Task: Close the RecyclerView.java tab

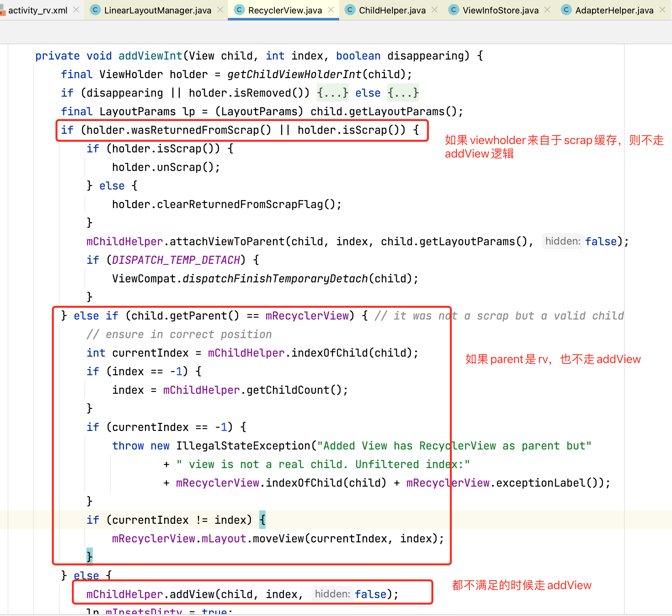Action: point(331,10)
